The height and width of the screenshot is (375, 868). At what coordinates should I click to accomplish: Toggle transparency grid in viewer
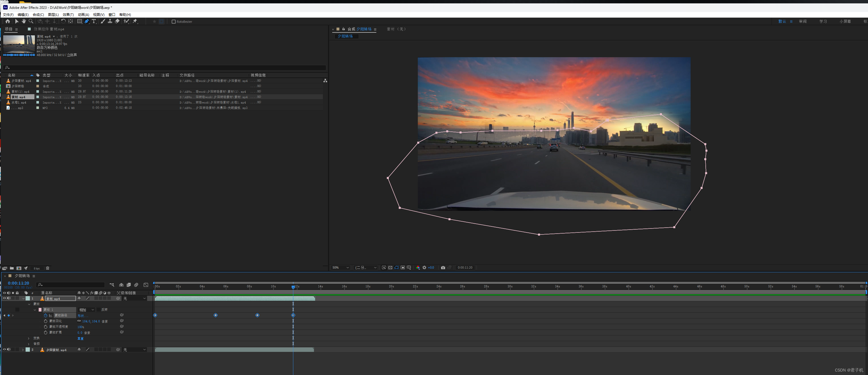[x=390, y=267]
